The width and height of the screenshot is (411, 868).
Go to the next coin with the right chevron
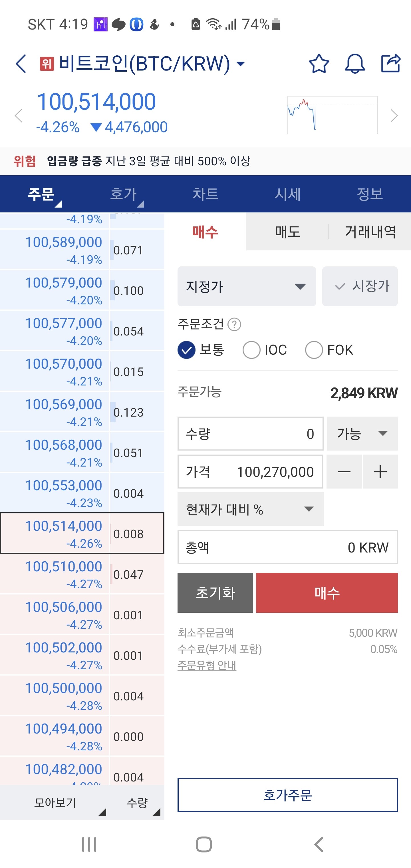(x=394, y=116)
